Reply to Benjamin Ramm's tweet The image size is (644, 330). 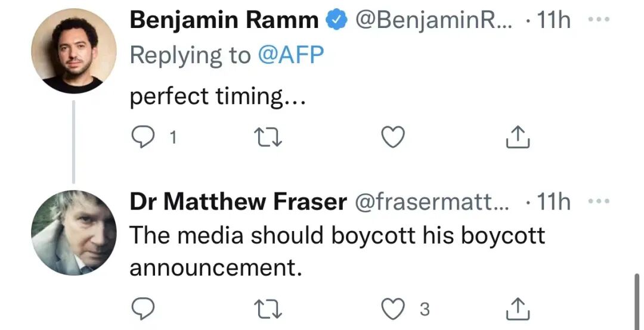[143, 138]
